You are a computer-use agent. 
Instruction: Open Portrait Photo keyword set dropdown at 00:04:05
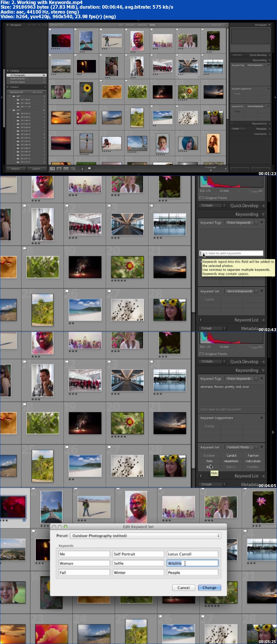[x=241, y=447]
